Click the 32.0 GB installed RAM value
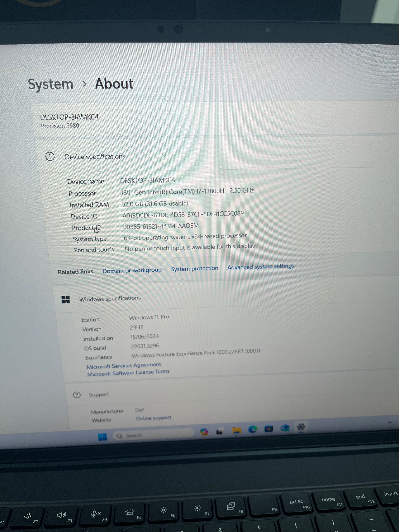The height and width of the screenshot is (532, 399). tap(155, 204)
